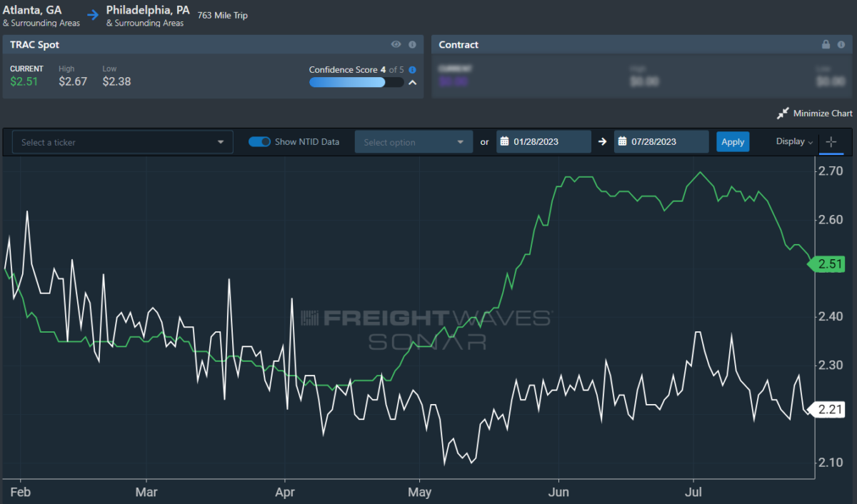Viewport: 857px width, 504px height.
Task: Click the TRAC Spot info icon
Action: coord(412,44)
